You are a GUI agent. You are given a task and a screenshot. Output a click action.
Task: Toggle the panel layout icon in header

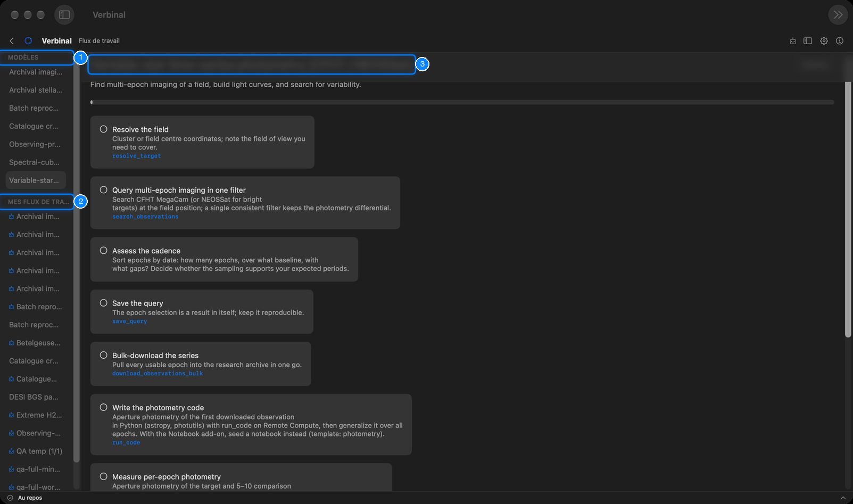click(808, 41)
